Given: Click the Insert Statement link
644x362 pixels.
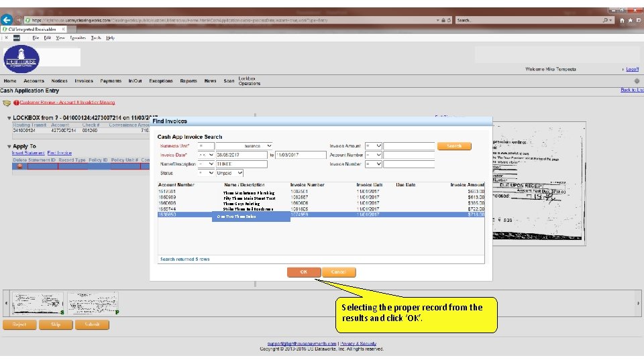Looking at the screenshot, I should (x=28, y=153).
